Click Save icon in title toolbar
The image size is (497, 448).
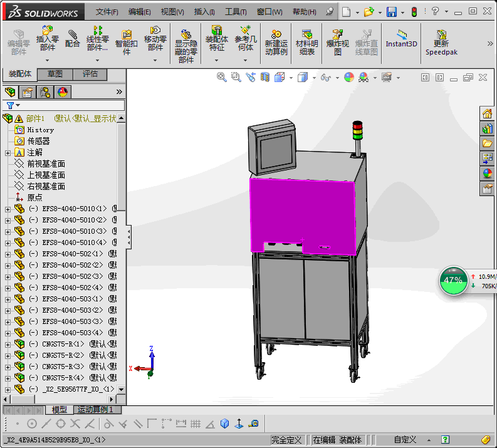coord(392,12)
